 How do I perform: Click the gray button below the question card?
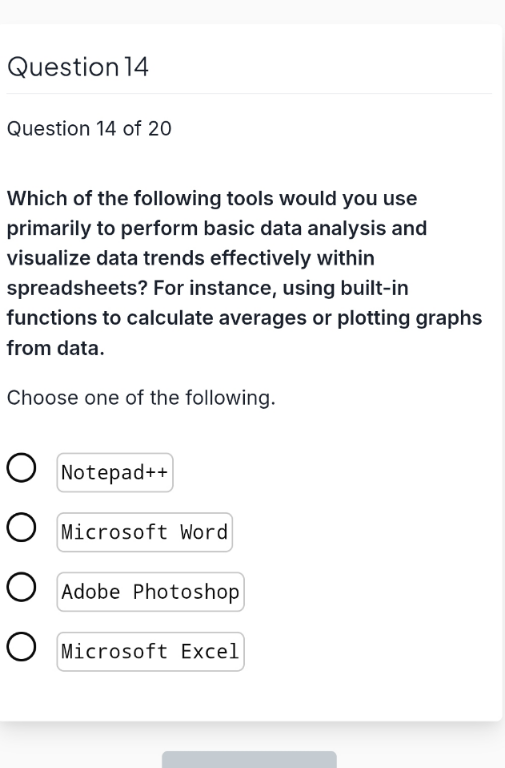click(249, 760)
